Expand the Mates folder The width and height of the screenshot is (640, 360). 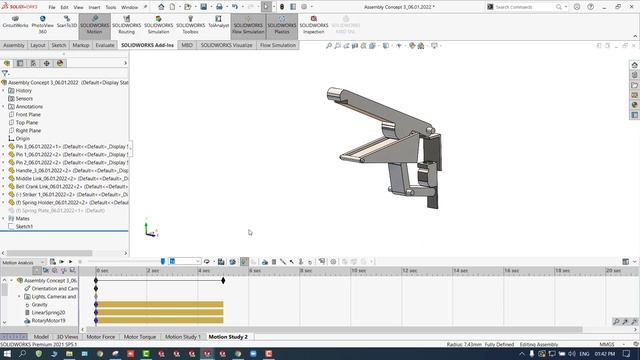(x=4, y=218)
